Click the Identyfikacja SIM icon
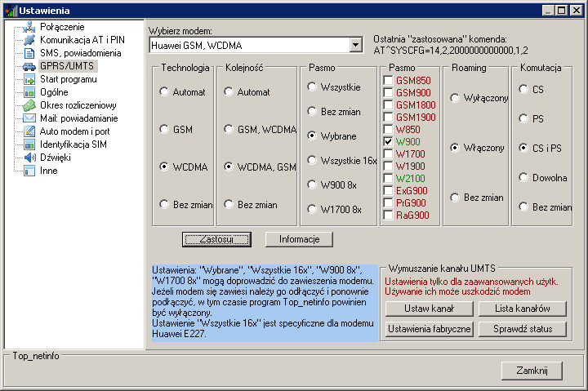588x391 pixels. 29,144
